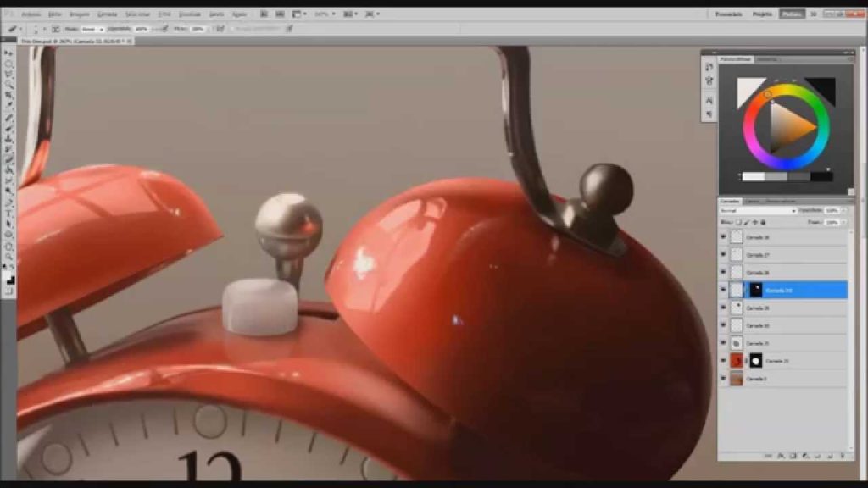Open the Filtro menu
This screenshot has height=488, width=868.
click(x=164, y=14)
